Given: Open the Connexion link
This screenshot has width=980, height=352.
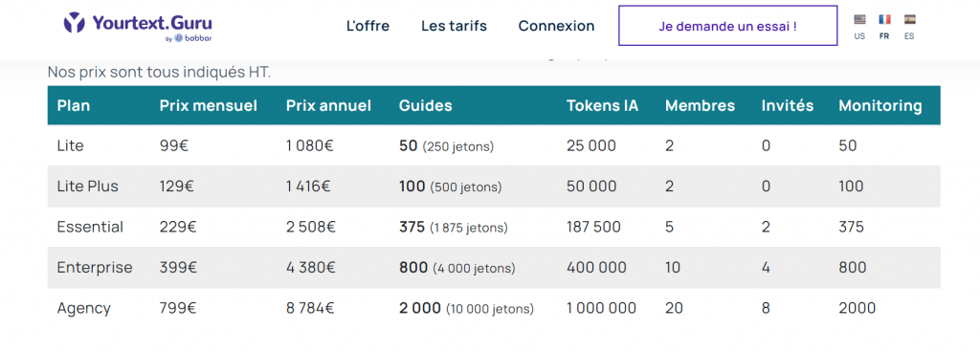Looking at the screenshot, I should click(556, 26).
